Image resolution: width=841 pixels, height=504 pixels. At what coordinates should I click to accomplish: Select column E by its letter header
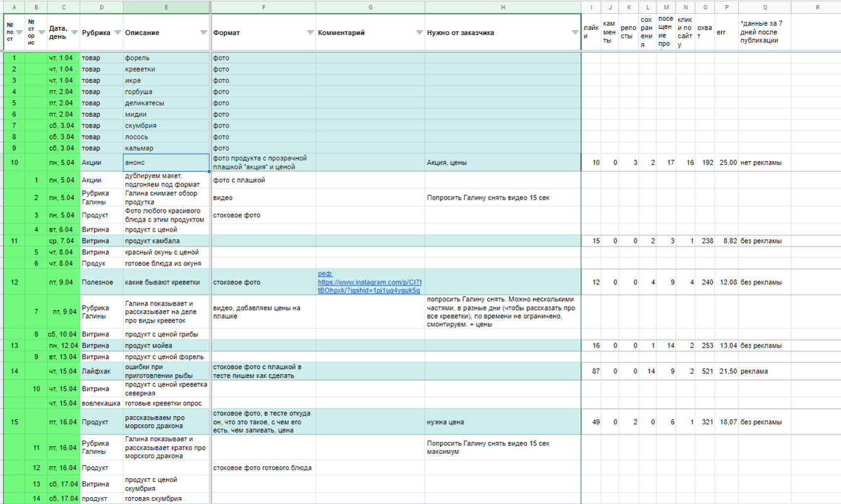(x=166, y=7)
